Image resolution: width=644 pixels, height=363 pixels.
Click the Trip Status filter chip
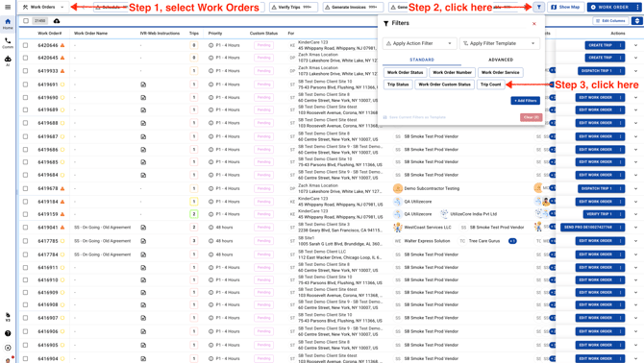(398, 85)
